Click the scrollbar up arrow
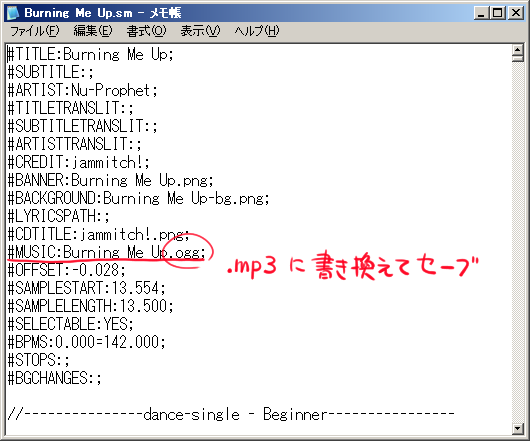Viewport: 530px width, 441px height. [517, 50]
